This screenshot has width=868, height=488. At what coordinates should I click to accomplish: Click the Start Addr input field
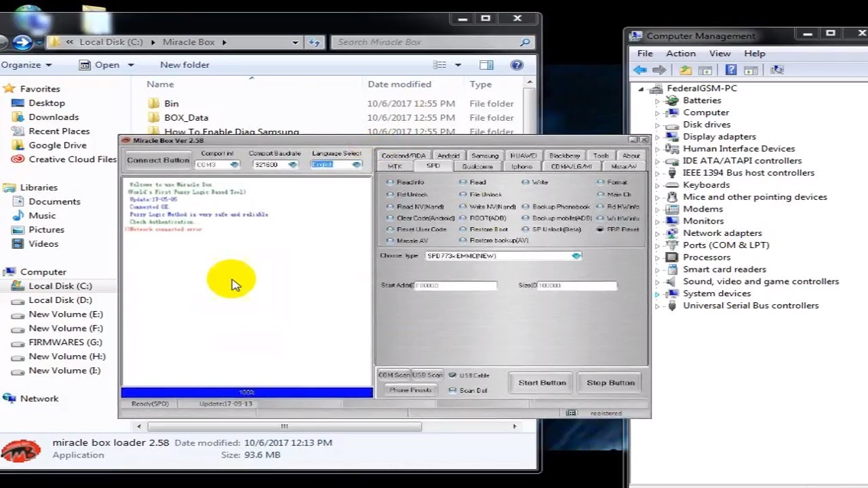click(x=454, y=286)
